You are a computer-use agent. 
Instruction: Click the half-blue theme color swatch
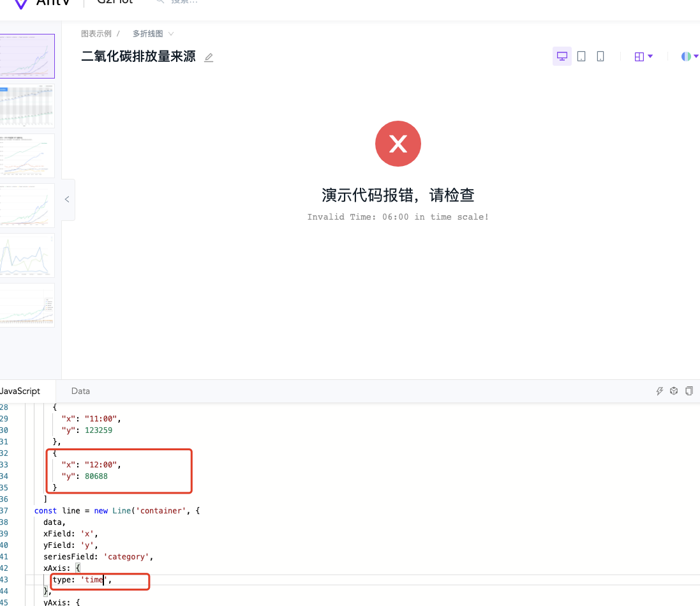[685, 56]
